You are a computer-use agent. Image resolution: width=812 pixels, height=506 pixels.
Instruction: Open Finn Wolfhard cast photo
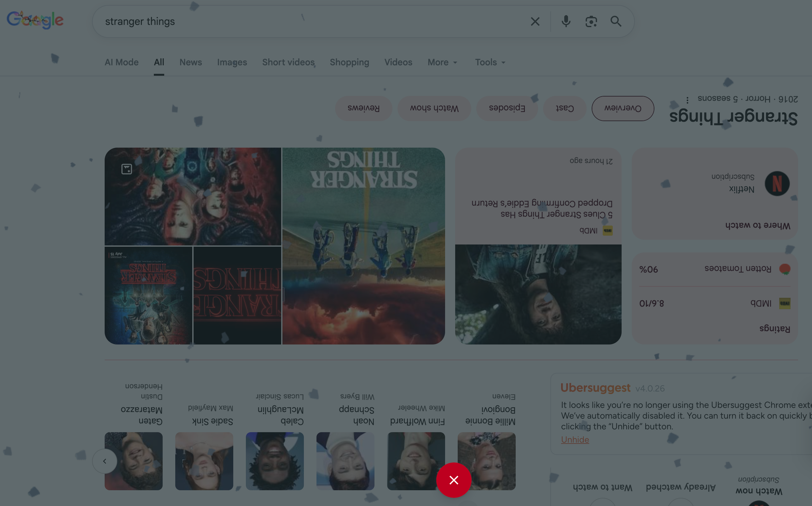tap(416, 461)
